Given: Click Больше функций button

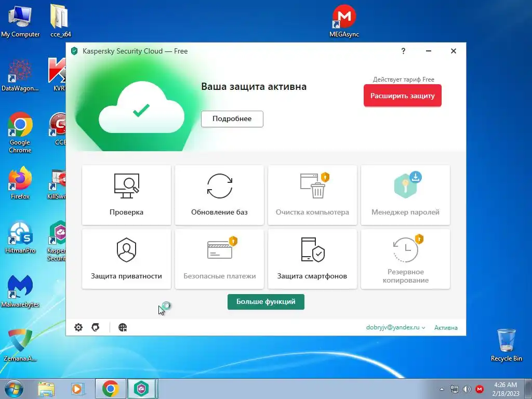Looking at the screenshot, I should 265,302.
